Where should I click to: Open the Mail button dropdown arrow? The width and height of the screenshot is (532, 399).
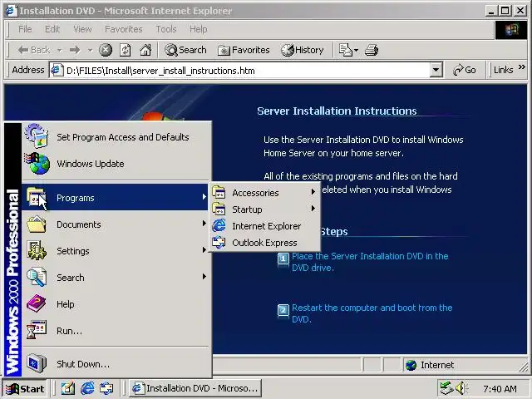tap(356, 50)
